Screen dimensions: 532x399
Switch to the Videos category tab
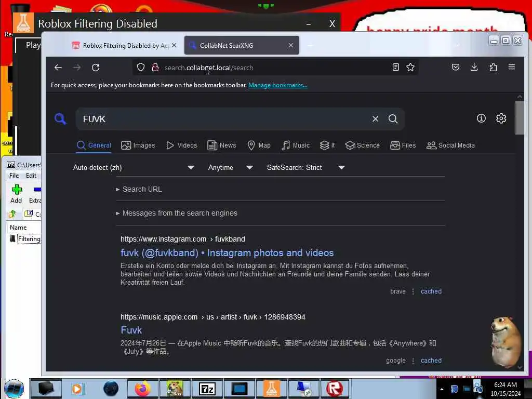[181, 145]
